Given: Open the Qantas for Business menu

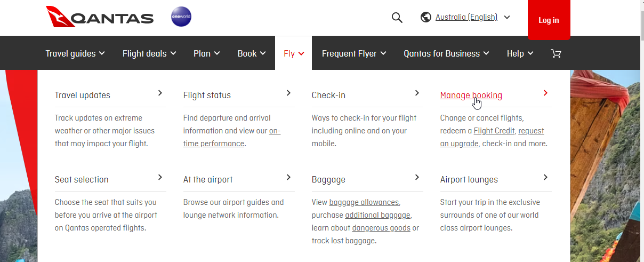Looking at the screenshot, I should 446,53.
